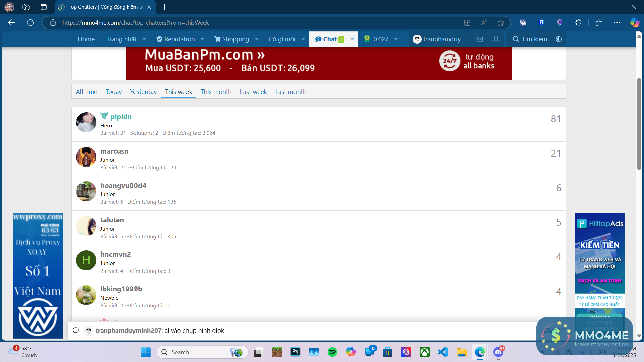Open the inbox envelope icon
The image size is (644, 362).
tap(480, 39)
